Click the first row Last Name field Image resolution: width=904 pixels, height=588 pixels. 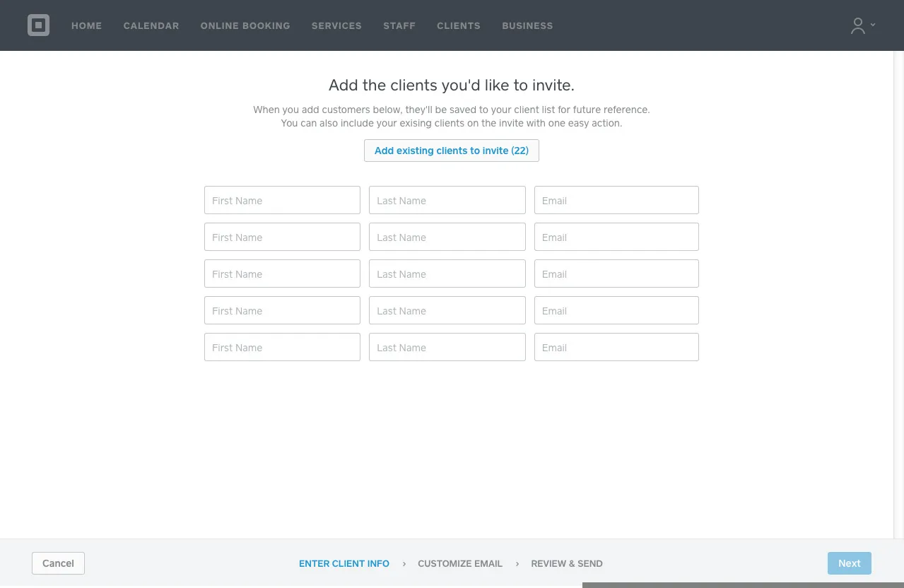(x=447, y=201)
